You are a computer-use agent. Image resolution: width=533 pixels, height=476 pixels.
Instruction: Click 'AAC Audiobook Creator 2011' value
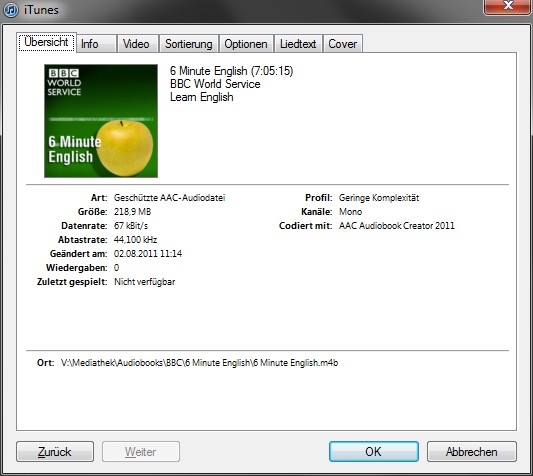coord(397,225)
